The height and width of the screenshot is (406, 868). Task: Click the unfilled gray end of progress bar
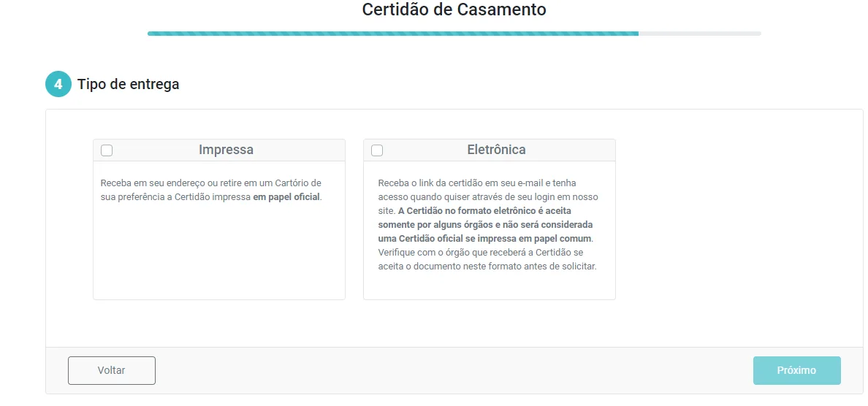tap(699, 34)
